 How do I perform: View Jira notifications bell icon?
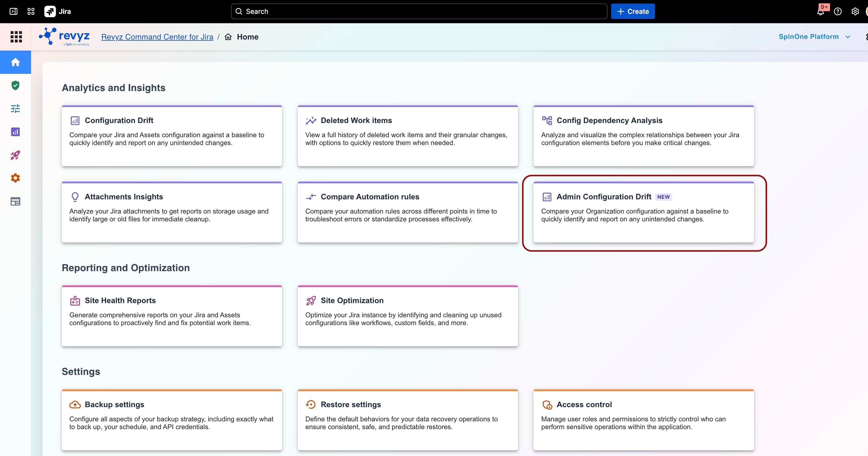click(x=820, y=11)
